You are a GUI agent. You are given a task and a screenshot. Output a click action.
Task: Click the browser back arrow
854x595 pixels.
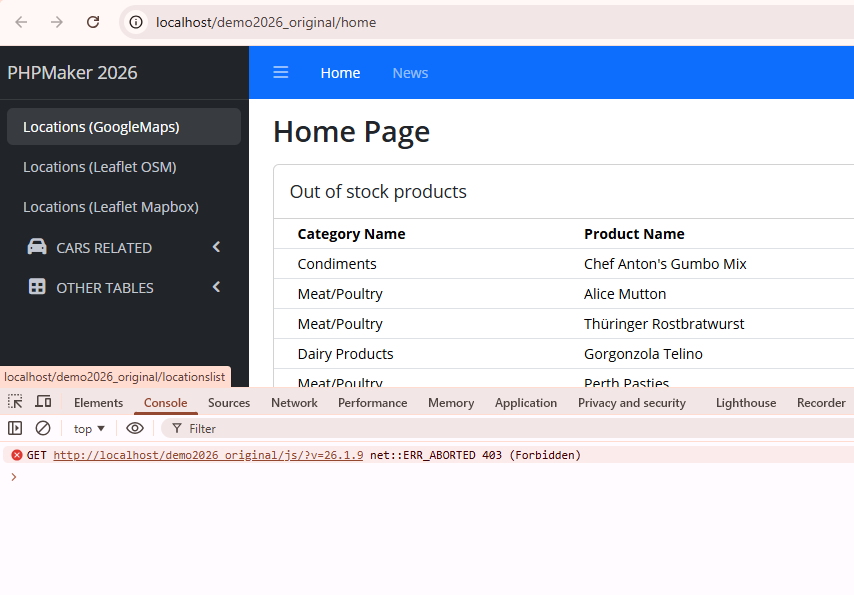tap(21, 22)
